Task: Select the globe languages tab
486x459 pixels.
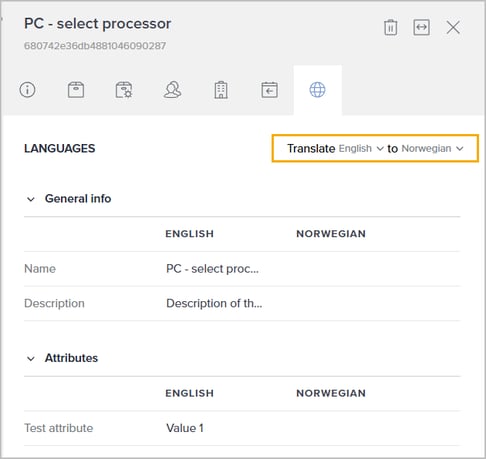Action: point(317,90)
